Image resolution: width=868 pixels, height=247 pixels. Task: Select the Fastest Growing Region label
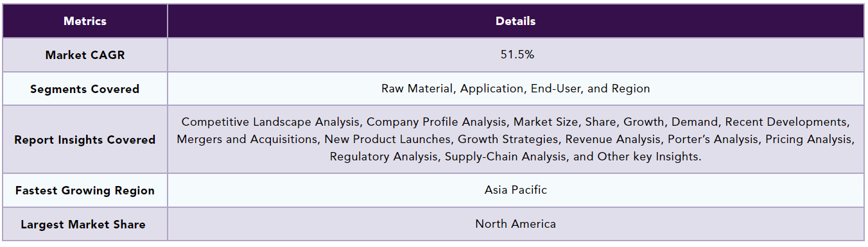pyautogui.click(x=85, y=191)
